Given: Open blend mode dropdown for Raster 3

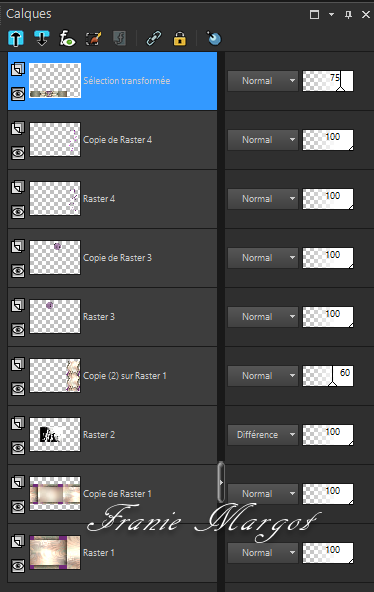Looking at the screenshot, I should tap(263, 317).
